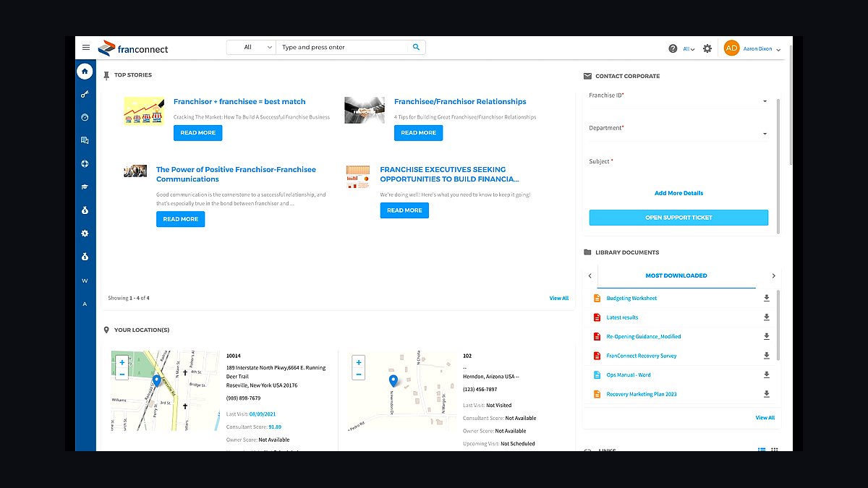Open Franchisee/Franchisor Relationships headline

pos(460,102)
